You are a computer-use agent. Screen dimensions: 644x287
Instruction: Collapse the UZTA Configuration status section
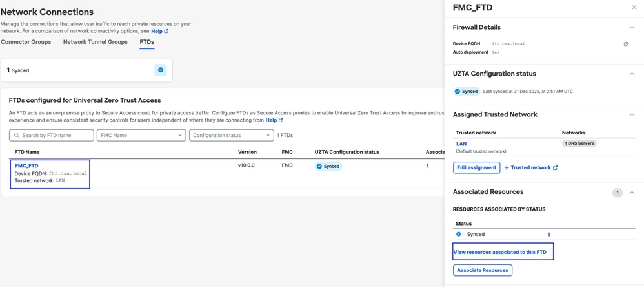(x=632, y=74)
